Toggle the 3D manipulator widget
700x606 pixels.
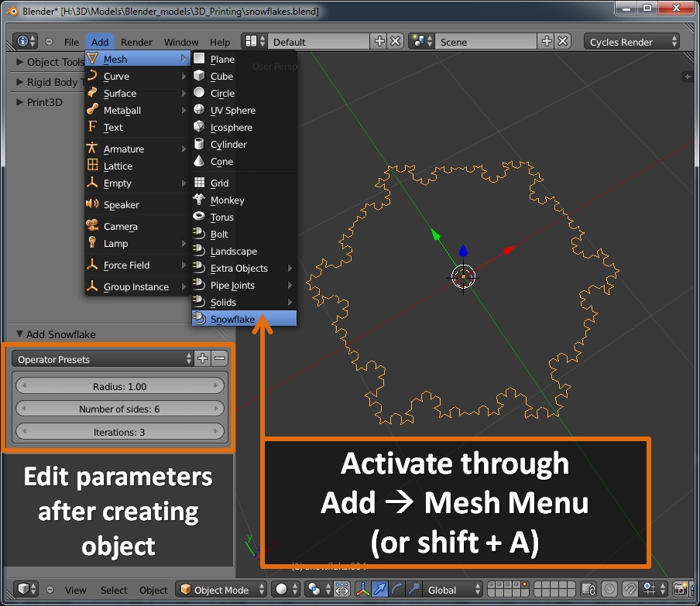pyautogui.click(x=363, y=589)
